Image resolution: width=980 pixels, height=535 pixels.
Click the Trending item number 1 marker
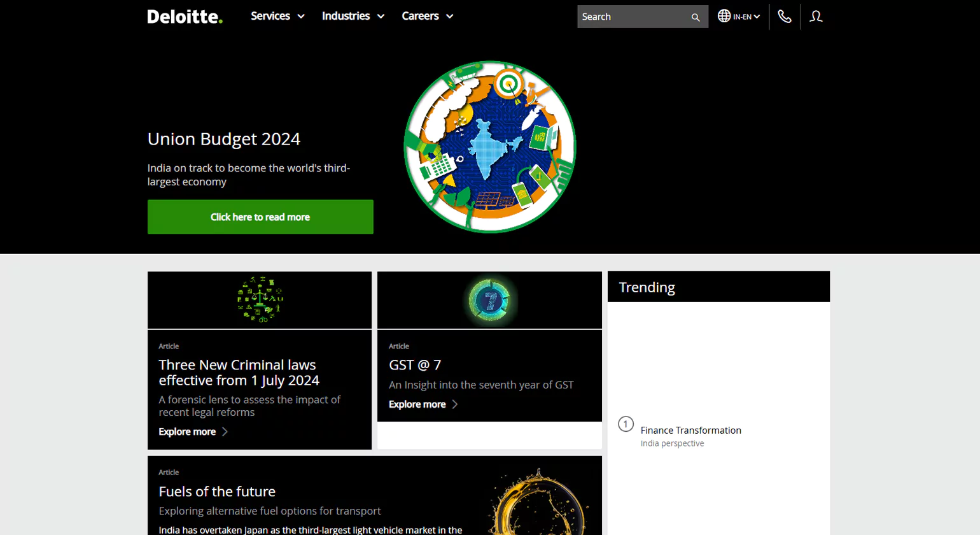tap(626, 424)
